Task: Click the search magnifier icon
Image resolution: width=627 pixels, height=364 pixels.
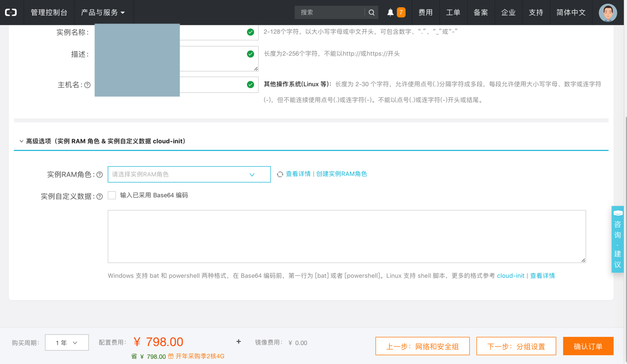Action: tap(371, 12)
